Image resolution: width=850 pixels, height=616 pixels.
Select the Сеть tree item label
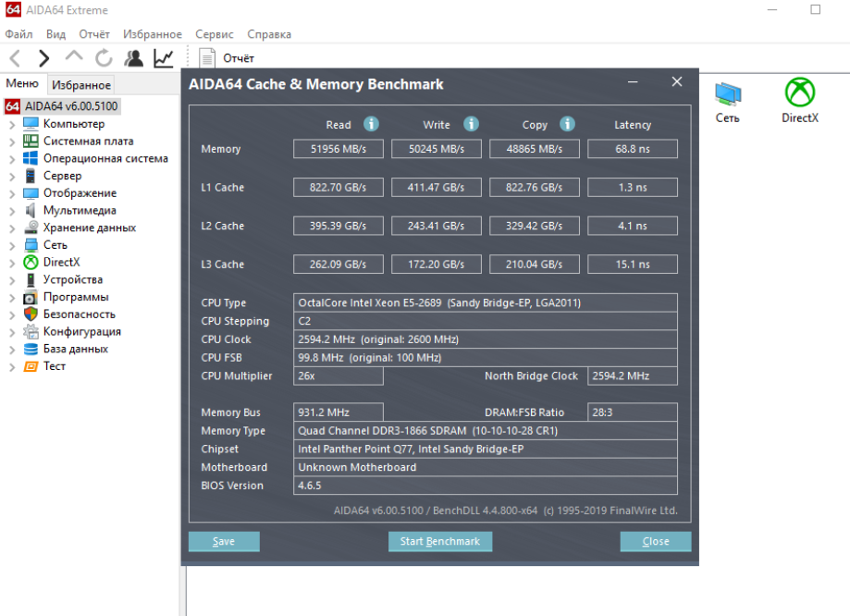coord(55,245)
